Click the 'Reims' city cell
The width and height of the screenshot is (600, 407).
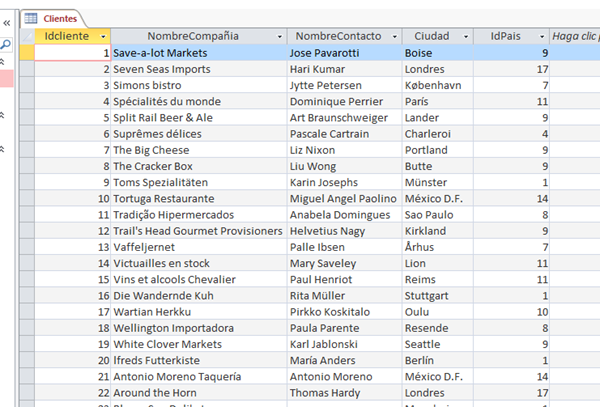tap(438, 280)
